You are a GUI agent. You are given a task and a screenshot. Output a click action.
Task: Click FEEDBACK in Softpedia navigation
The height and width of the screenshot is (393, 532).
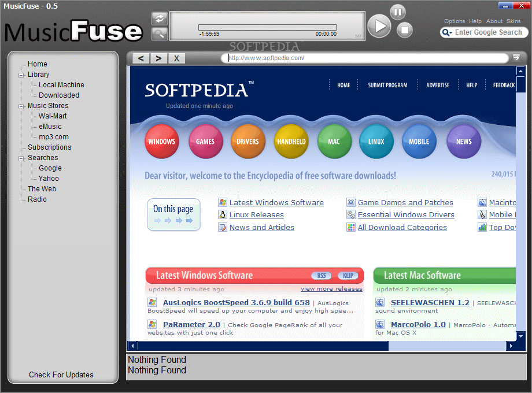coord(504,85)
